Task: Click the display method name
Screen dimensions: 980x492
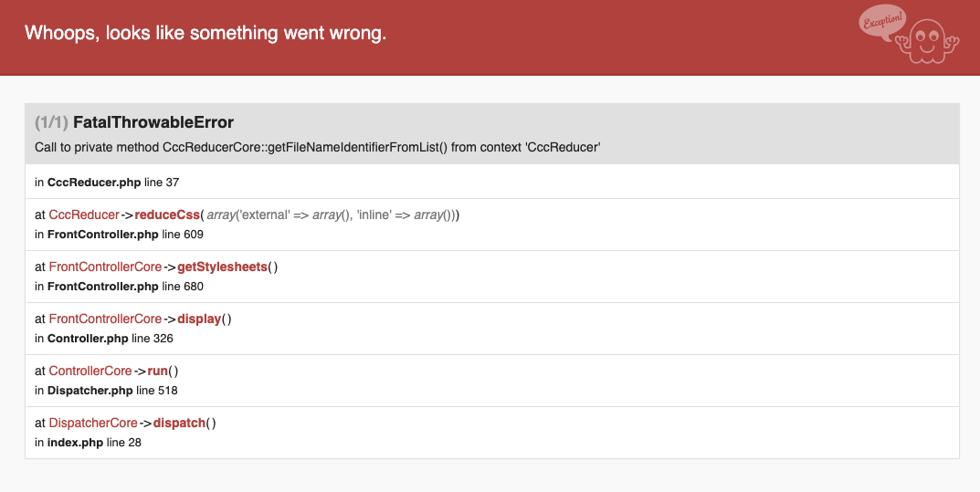Action: click(x=200, y=319)
